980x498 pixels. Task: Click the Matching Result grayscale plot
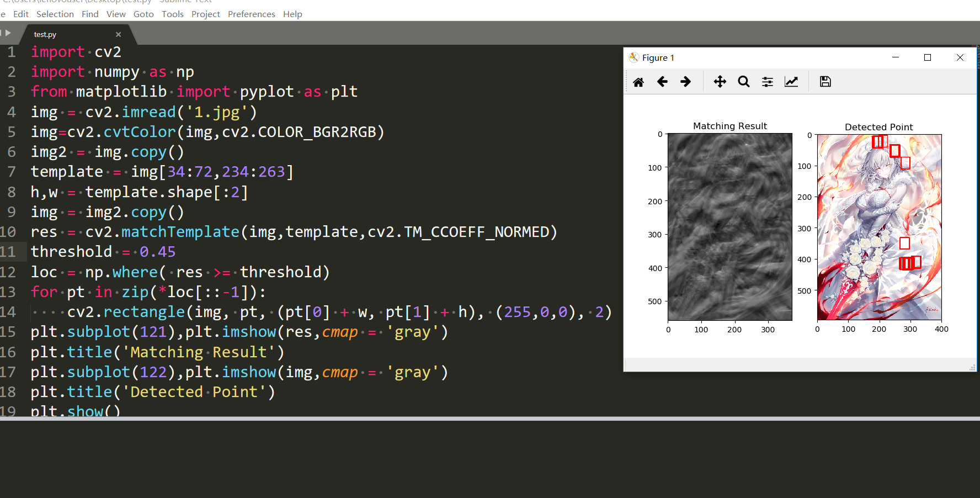pos(730,227)
